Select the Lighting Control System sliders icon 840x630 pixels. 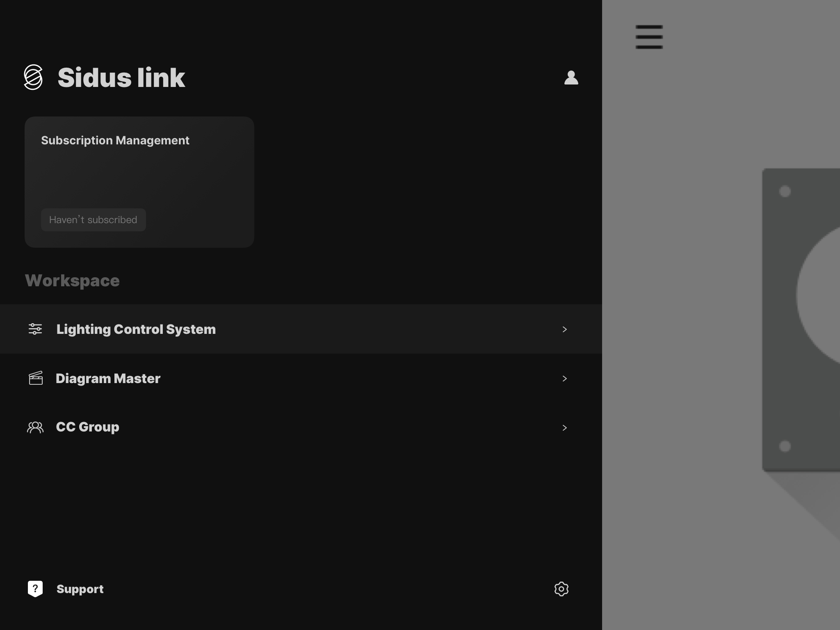click(36, 329)
